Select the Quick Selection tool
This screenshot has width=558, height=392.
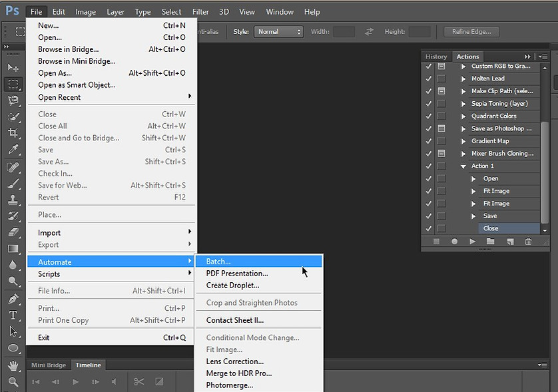[13, 116]
